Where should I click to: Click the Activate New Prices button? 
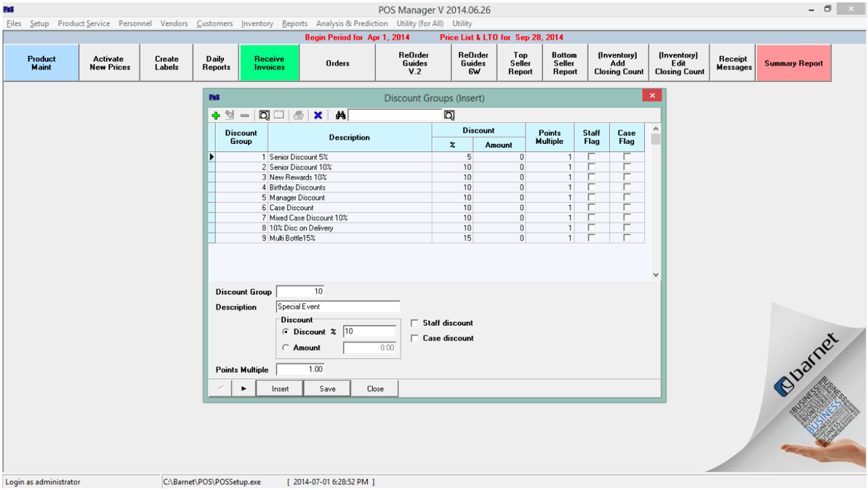[x=110, y=63]
